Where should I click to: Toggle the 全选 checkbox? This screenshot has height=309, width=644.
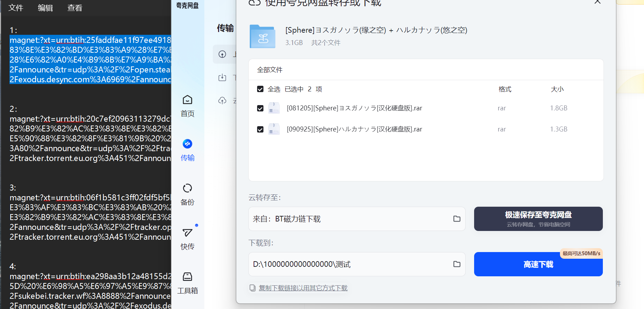(260, 89)
